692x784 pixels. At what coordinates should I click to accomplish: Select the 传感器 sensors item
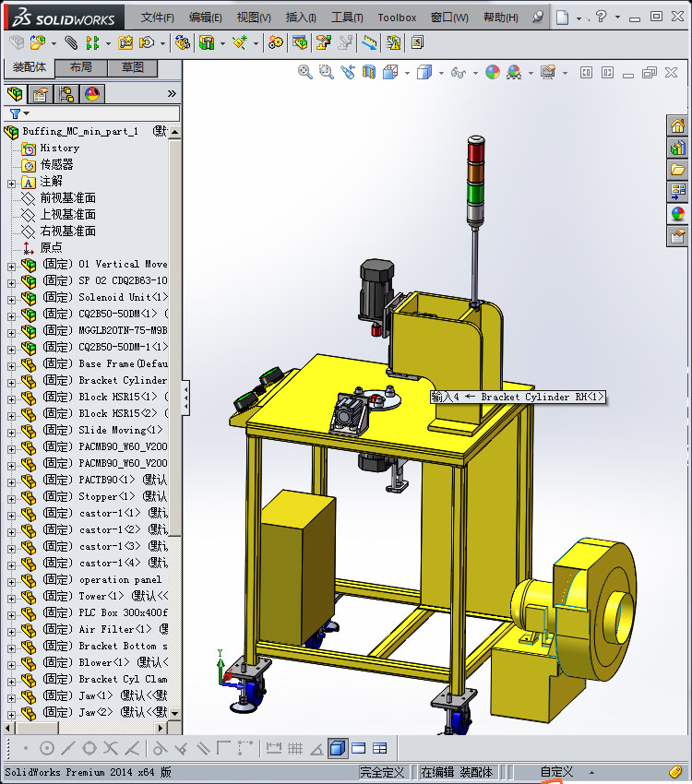pyautogui.click(x=56, y=164)
